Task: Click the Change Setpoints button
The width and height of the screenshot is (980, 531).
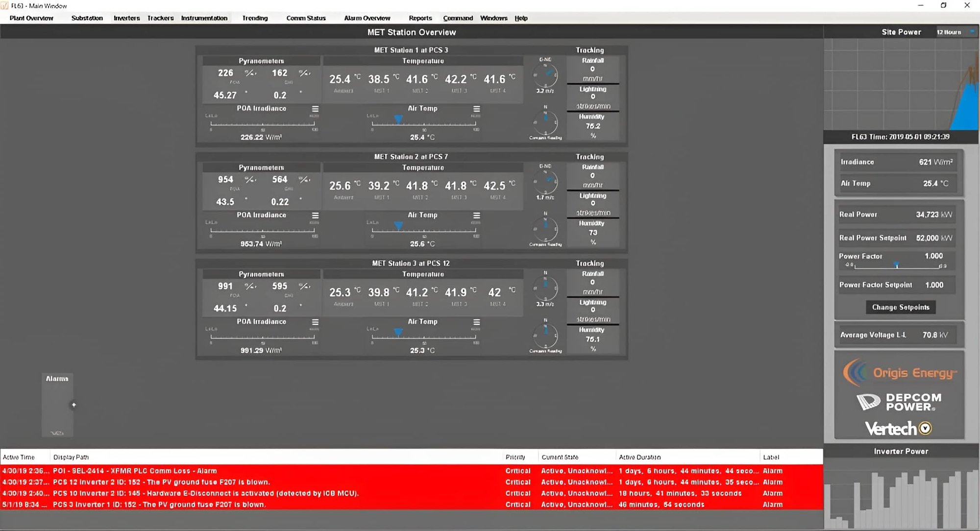Action: click(900, 307)
